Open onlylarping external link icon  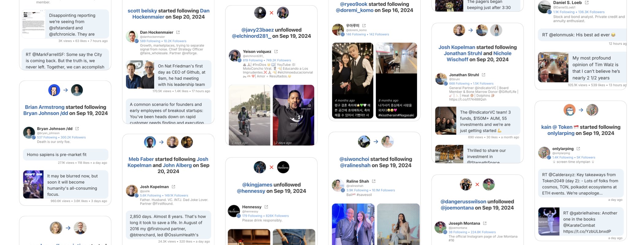click(x=578, y=149)
